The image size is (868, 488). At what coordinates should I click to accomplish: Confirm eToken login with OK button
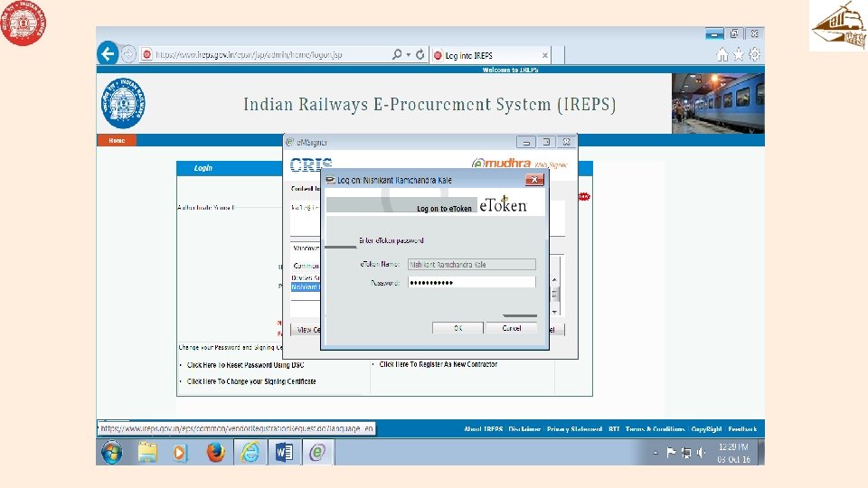(x=458, y=328)
